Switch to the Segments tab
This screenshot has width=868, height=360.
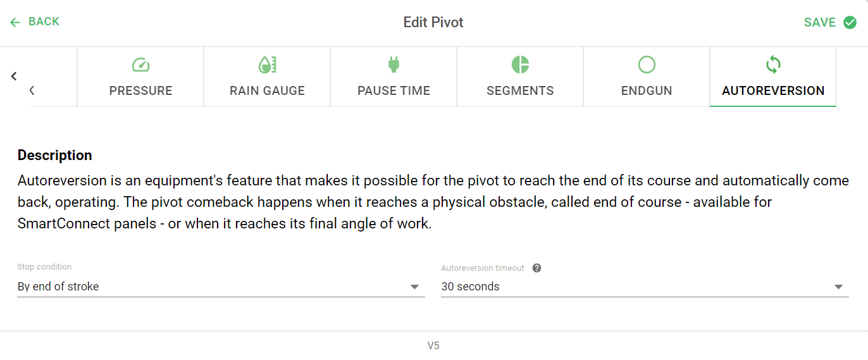[x=520, y=77]
